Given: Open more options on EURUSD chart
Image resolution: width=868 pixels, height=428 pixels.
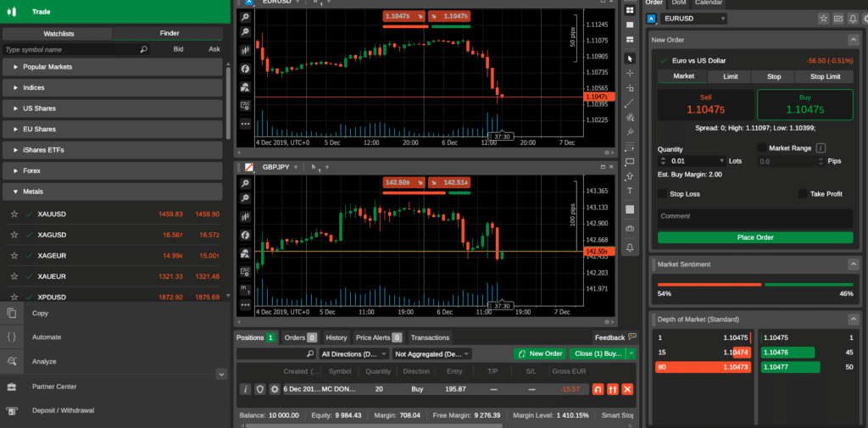Looking at the screenshot, I should pyautogui.click(x=245, y=124).
